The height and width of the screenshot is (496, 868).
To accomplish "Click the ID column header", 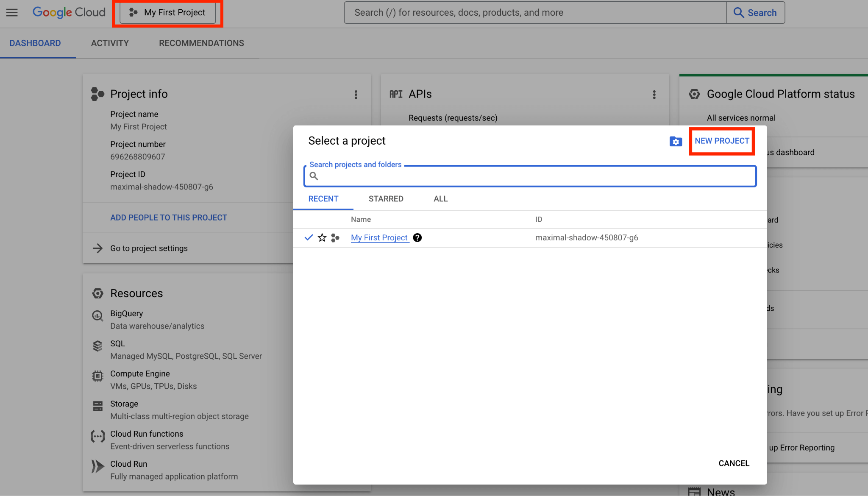I will coord(539,219).
